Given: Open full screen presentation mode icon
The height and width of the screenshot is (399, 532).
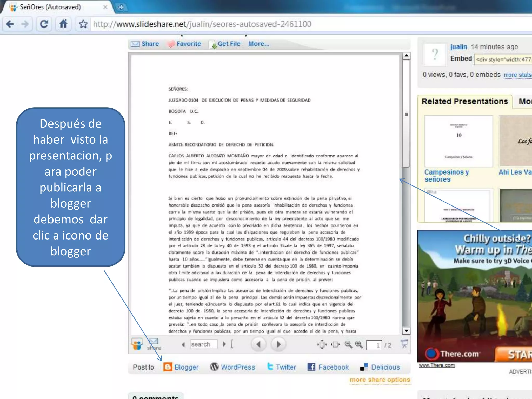Looking at the screenshot, I should 404,344.
